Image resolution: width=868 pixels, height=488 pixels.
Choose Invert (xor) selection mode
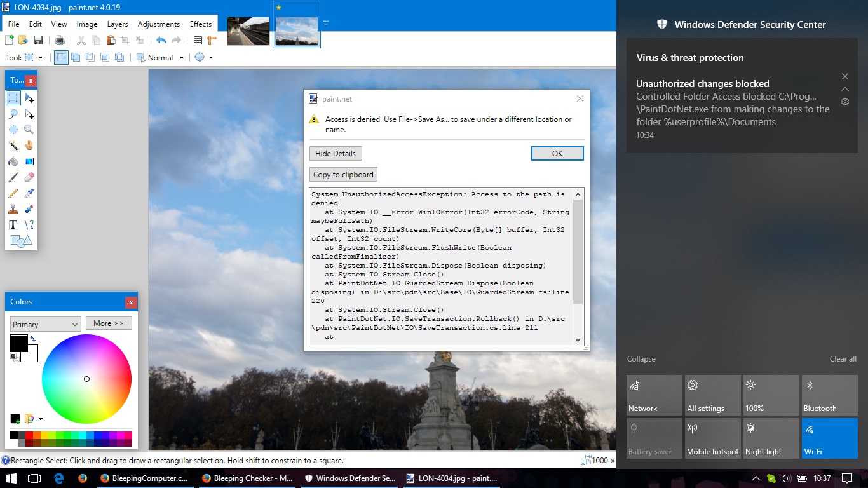pyautogui.click(x=119, y=57)
